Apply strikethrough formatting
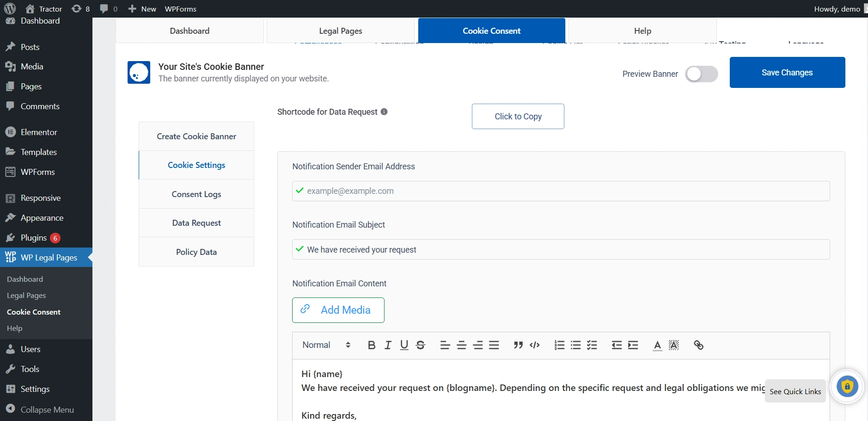Screen dimensions: 868x421 pos(421,345)
